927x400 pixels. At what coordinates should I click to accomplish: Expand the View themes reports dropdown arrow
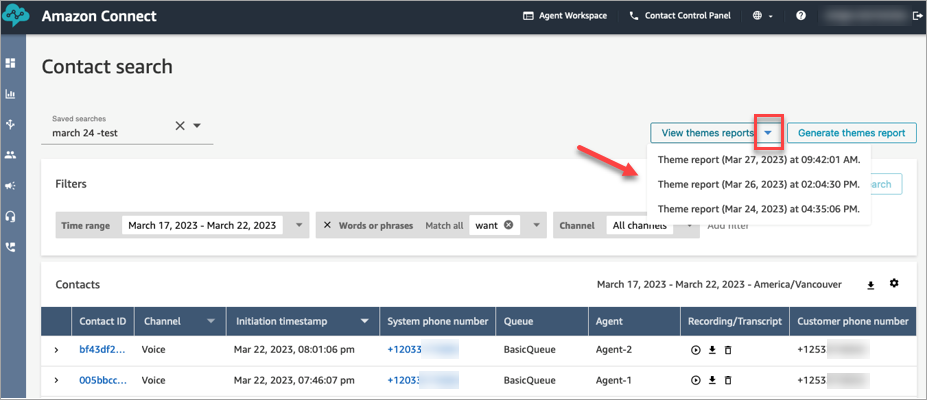pos(767,132)
